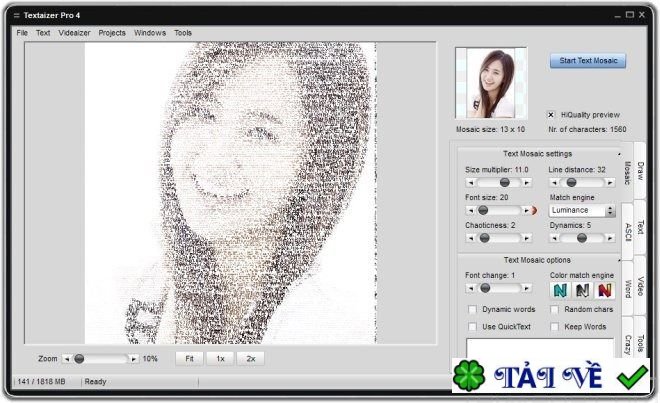The height and width of the screenshot is (403, 660).
Task: Click the Font change slider knob
Action: tap(485, 288)
